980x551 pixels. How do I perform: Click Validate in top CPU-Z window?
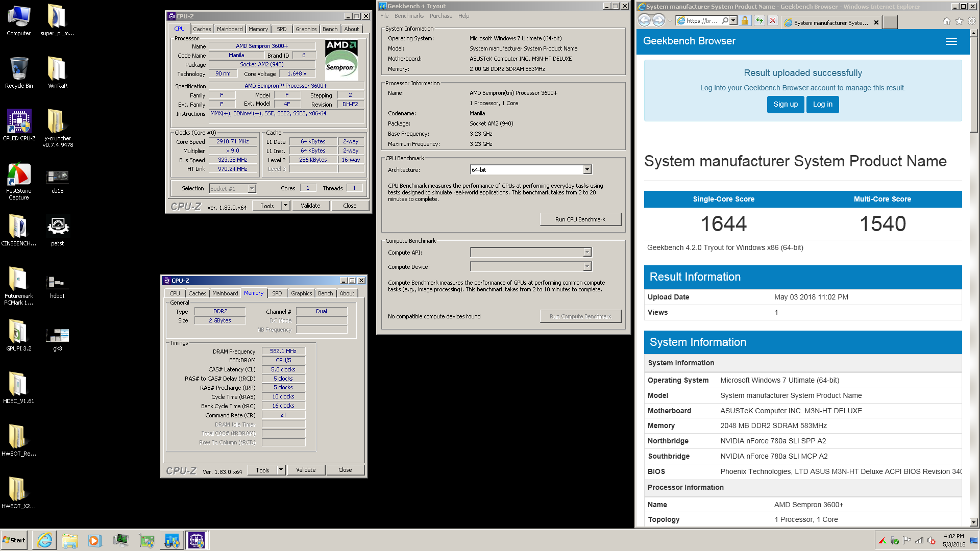coord(310,206)
